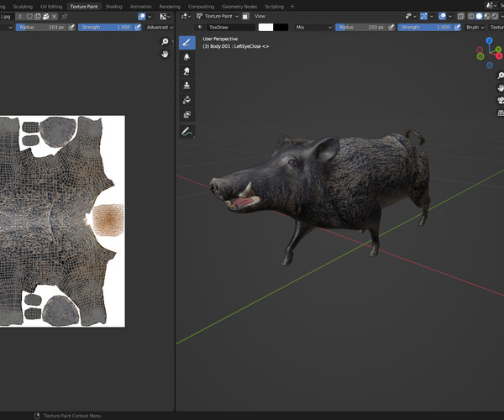The height and width of the screenshot is (420, 504).
Task: Switch to the UV Editing workspace tab
Action: click(51, 7)
